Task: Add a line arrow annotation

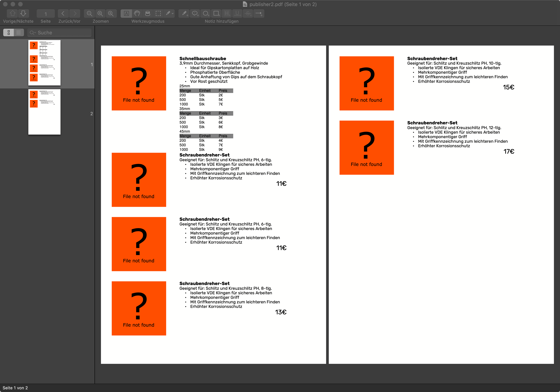Action: click(x=259, y=13)
